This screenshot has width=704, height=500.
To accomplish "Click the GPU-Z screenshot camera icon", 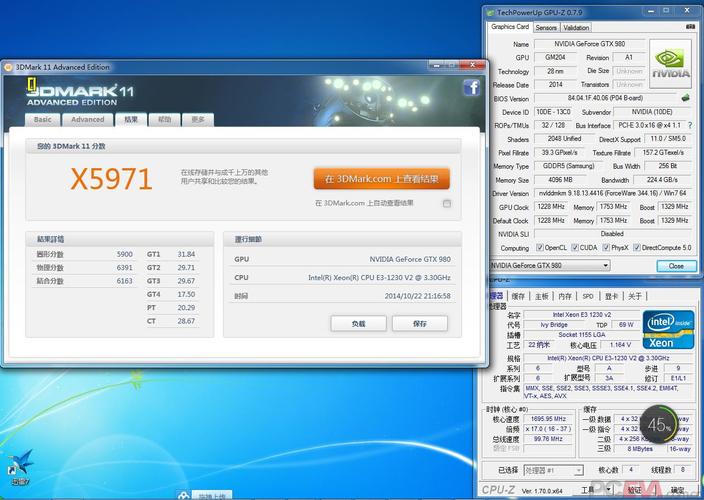I will click(691, 27).
